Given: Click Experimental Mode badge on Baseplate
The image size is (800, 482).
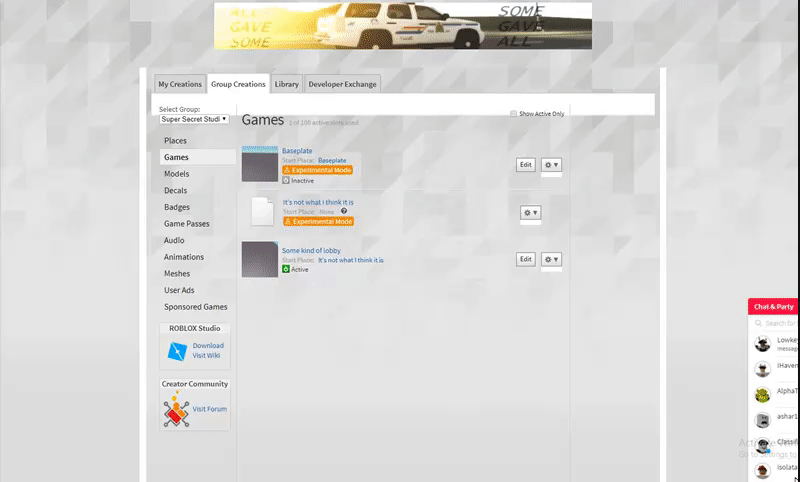Looking at the screenshot, I should [x=317, y=170].
